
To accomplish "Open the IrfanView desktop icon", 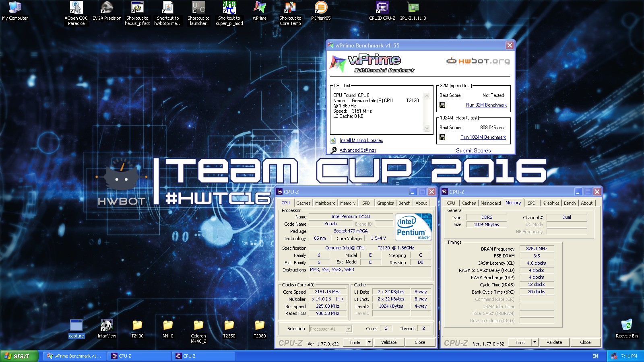I will (107, 325).
